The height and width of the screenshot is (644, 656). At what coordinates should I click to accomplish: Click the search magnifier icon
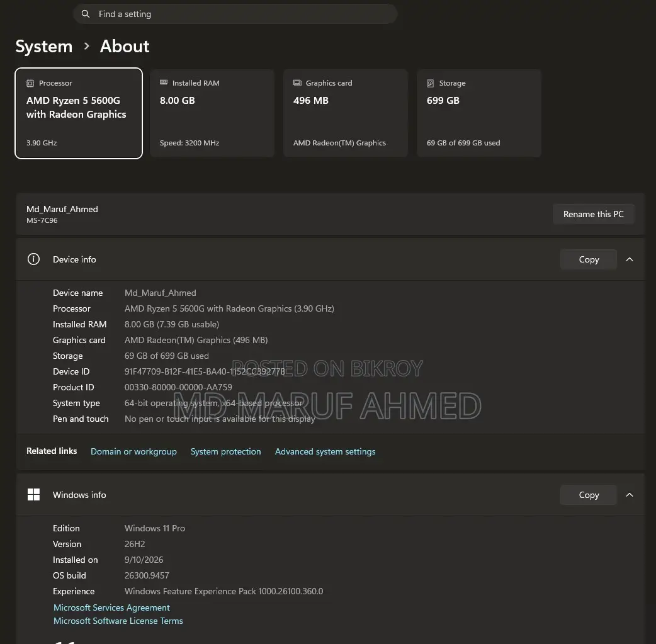(86, 14)
